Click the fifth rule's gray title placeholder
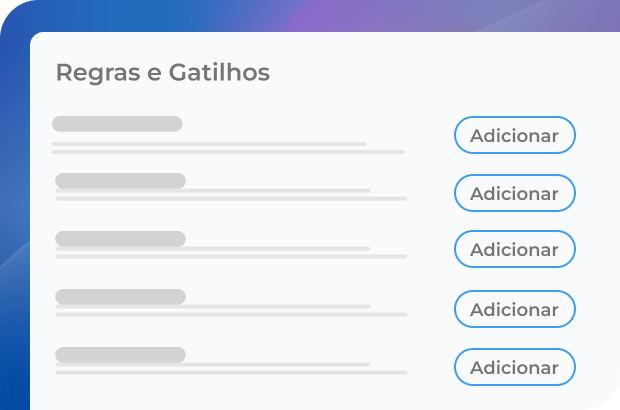 click(x=120, y=355)
